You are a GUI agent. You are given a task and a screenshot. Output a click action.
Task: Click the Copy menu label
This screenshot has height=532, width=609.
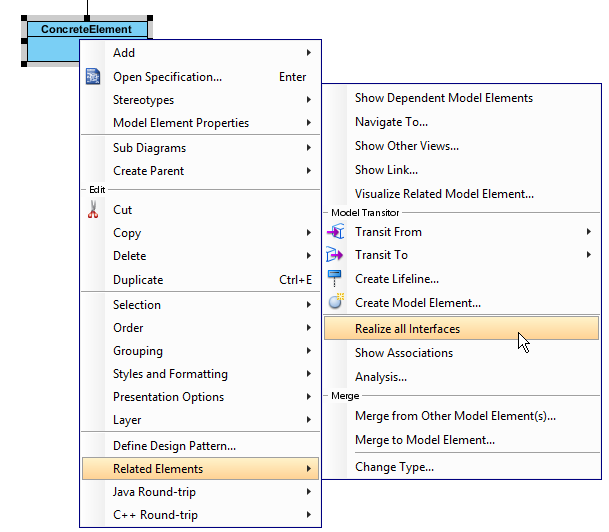(127, 233)
